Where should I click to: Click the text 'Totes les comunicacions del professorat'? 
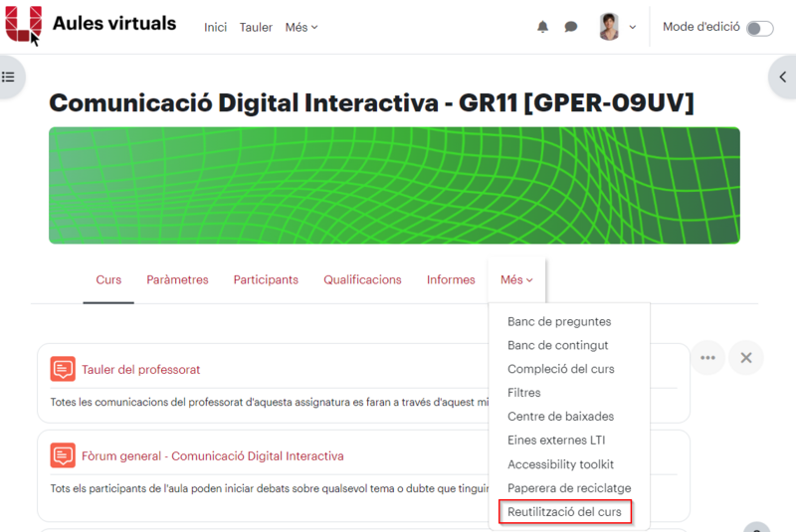pyautogui.click(x=147, y=402)
